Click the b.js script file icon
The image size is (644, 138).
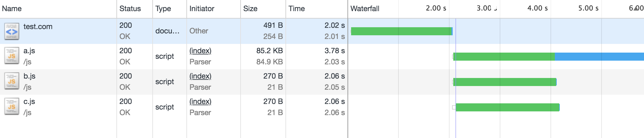pos(12,82)
